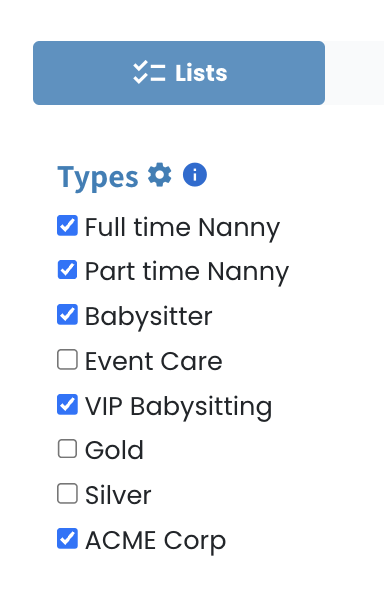Click the blue info icon beside Types
The width and height of the screenshot is (384, 602).
tap(195, 175)
